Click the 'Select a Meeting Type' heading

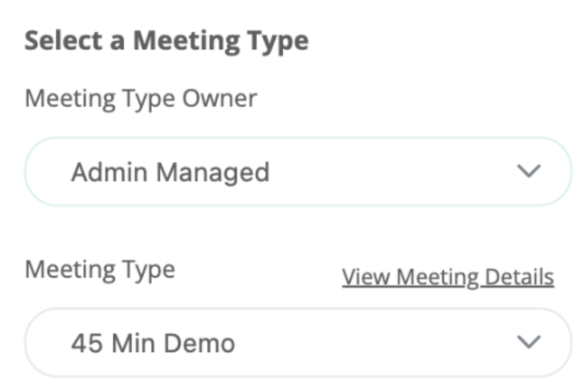point(166,41)
